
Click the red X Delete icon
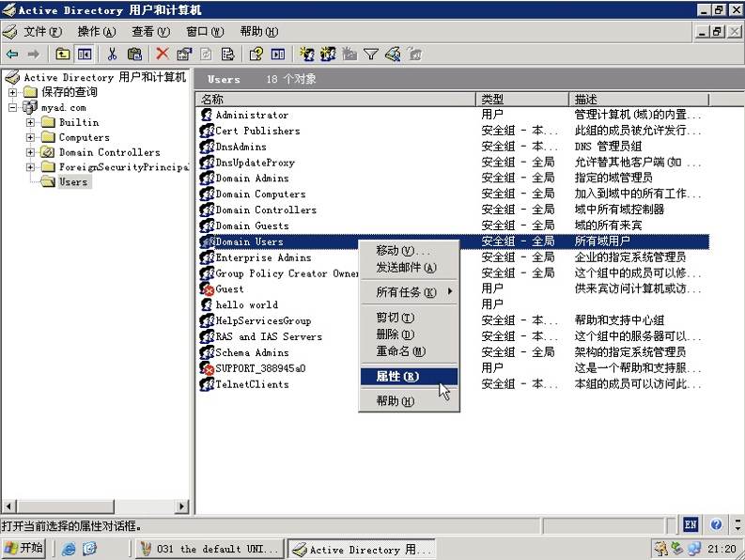coord(163,54)
